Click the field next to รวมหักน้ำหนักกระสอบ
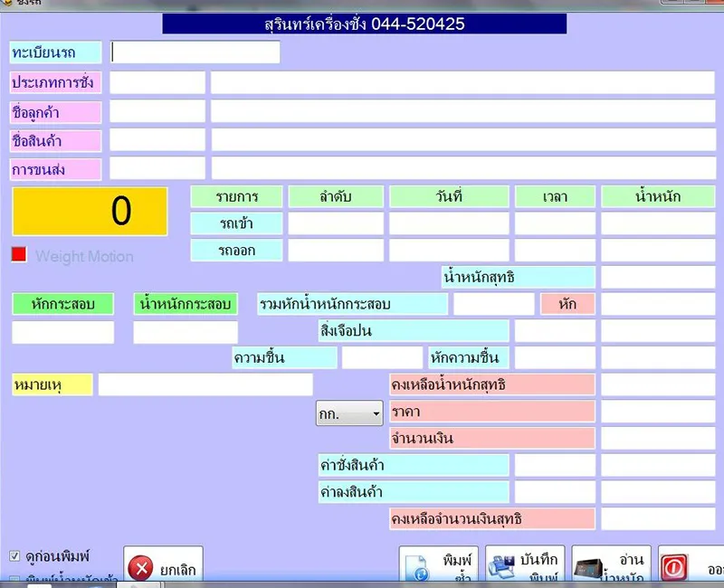This screenshot has height=588, width=724. point(494,304)
